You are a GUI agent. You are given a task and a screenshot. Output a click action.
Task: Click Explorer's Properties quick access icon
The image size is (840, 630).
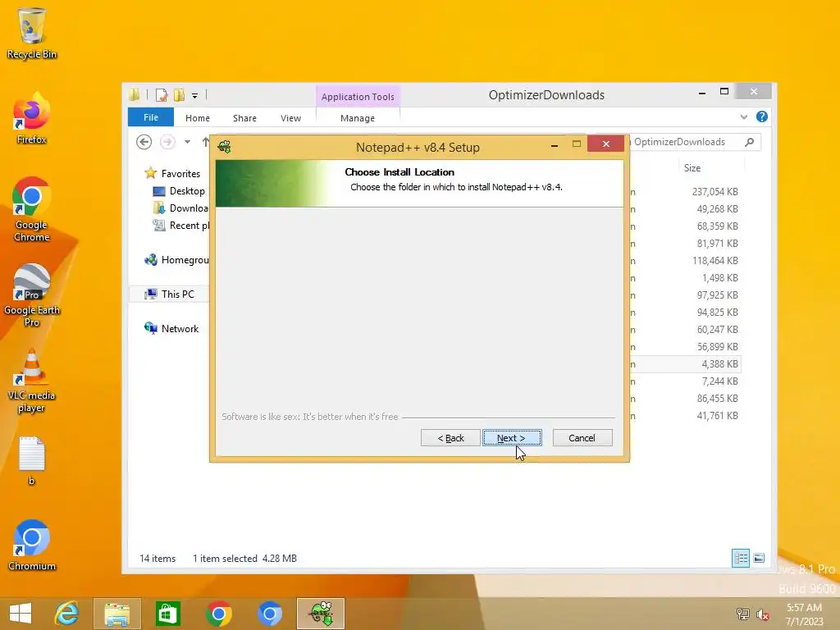coord(162,95)
